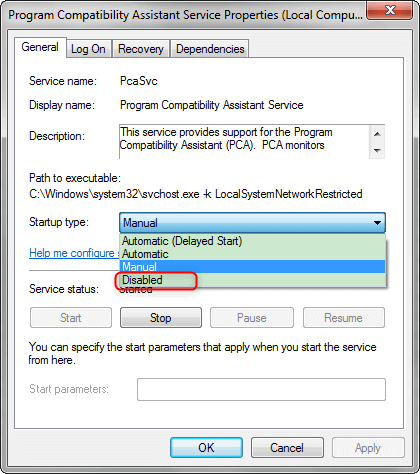Cancel the properties dialog
The height and width of the screenshot is (474, 420).
pyautogui.click(x=287, y=448)
